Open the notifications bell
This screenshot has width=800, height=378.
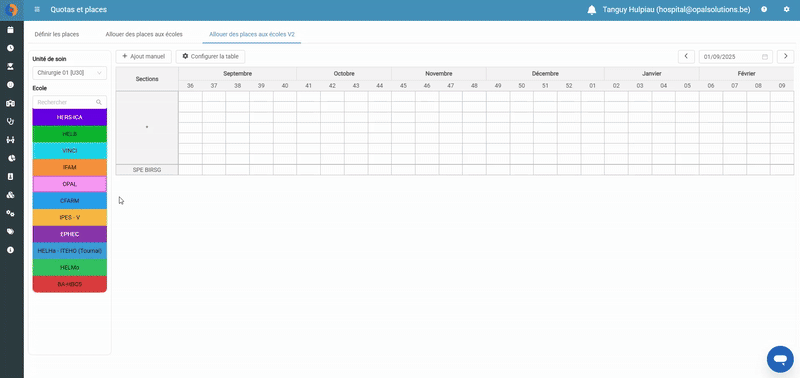click(592, 10)
